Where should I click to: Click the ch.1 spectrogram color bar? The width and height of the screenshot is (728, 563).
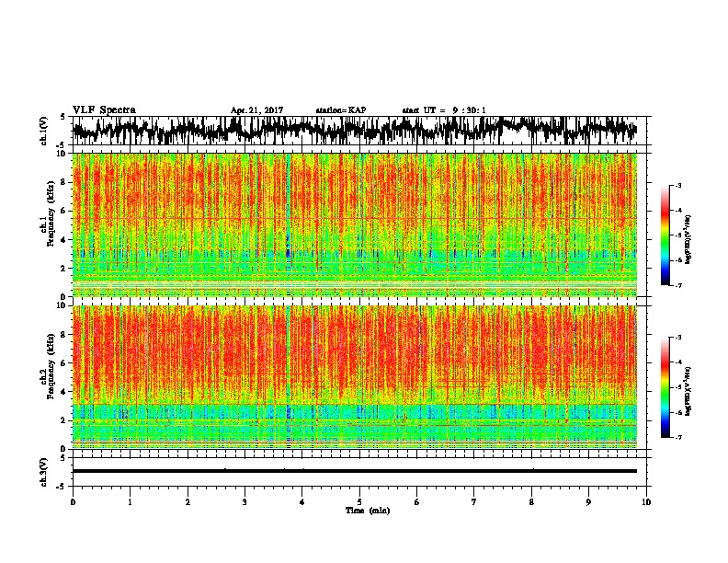[x=665, y=236]
